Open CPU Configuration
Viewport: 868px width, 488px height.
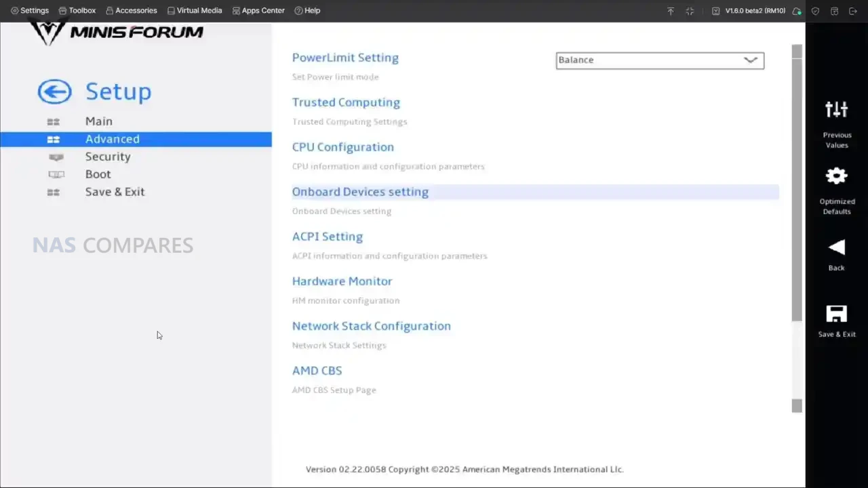click(342, 147)
